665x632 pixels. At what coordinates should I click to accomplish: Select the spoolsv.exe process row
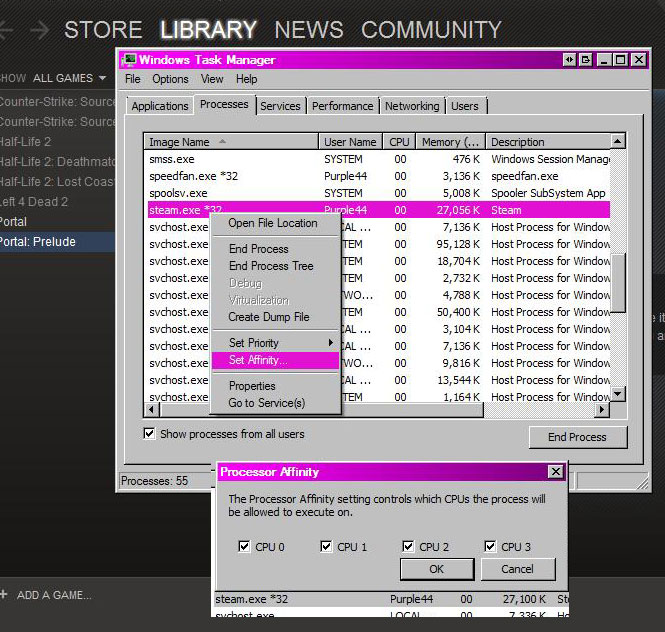379,193
